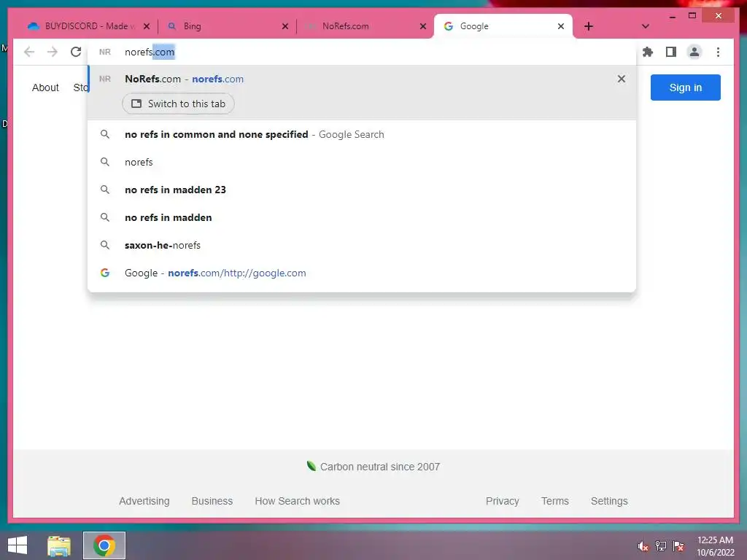Close the BUYDISCORD tab
Viewport: 747px width, 560px height.
[147, 26]
